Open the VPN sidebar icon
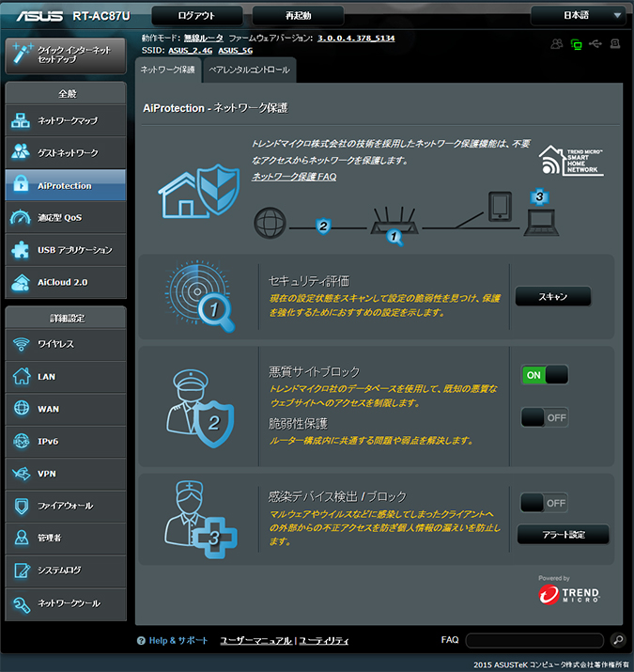This screenshot has height=672, width=634. point(22,474)
